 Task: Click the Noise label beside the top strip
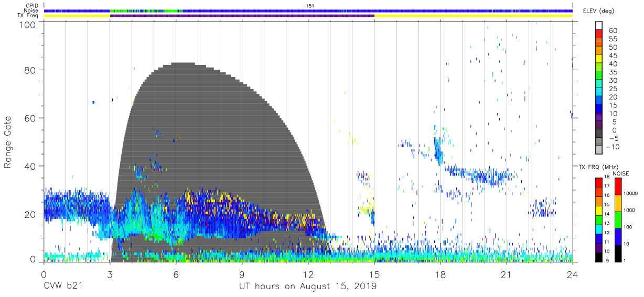[x=31, y=10]
